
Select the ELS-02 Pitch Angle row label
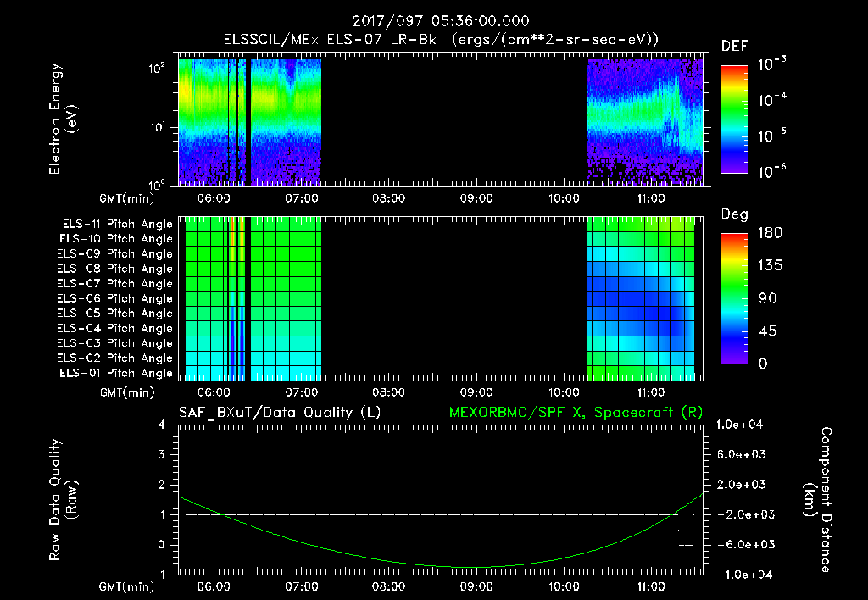click(x=114, y=358)
